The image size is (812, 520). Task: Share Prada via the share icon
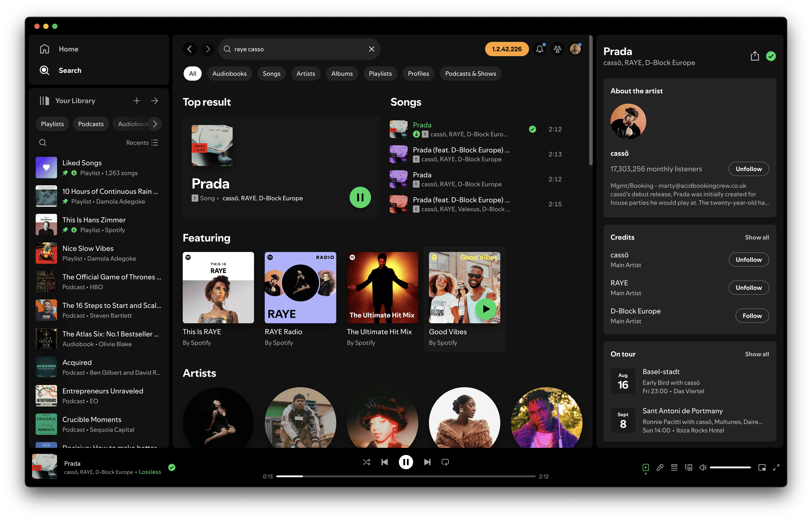coord(755,56)
